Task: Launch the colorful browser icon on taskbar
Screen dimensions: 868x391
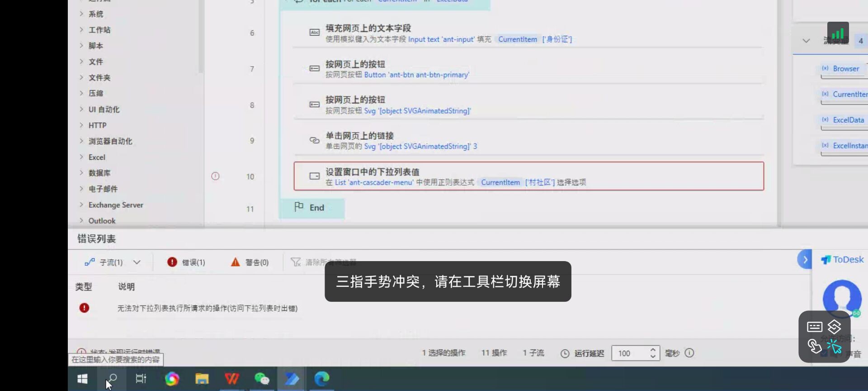Action: [172, 379]
